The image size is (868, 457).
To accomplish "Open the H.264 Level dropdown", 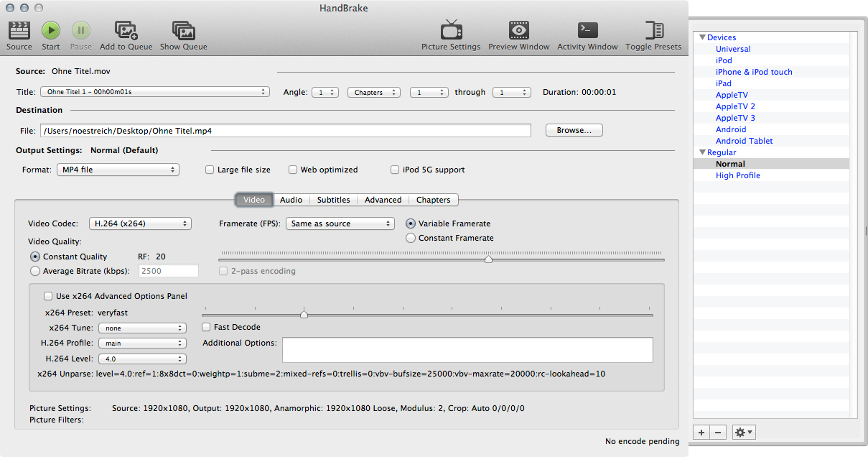I will tap(142, 359).
